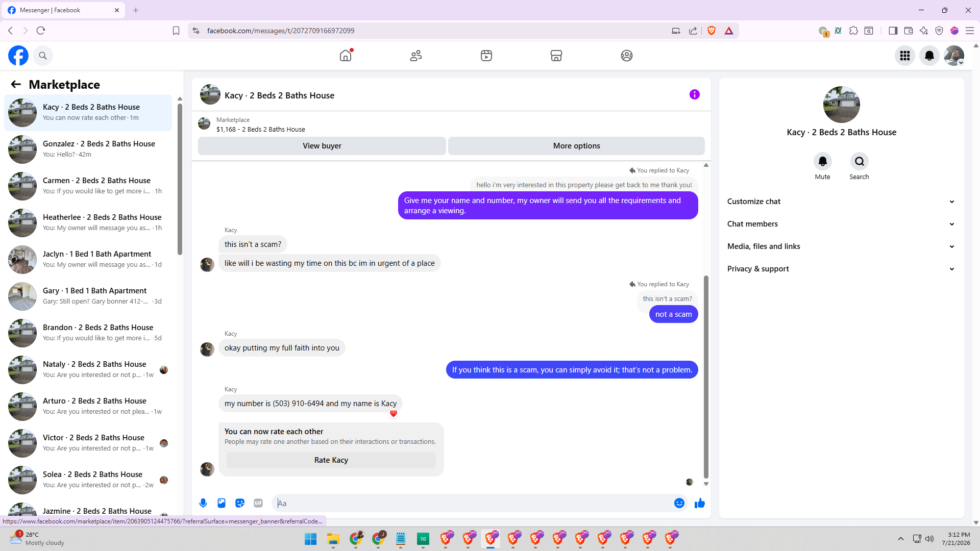Open Heatherlee 2 Beds 2 Baths conversation
This screenshot has width=980, height=551.
click(88, 223)
